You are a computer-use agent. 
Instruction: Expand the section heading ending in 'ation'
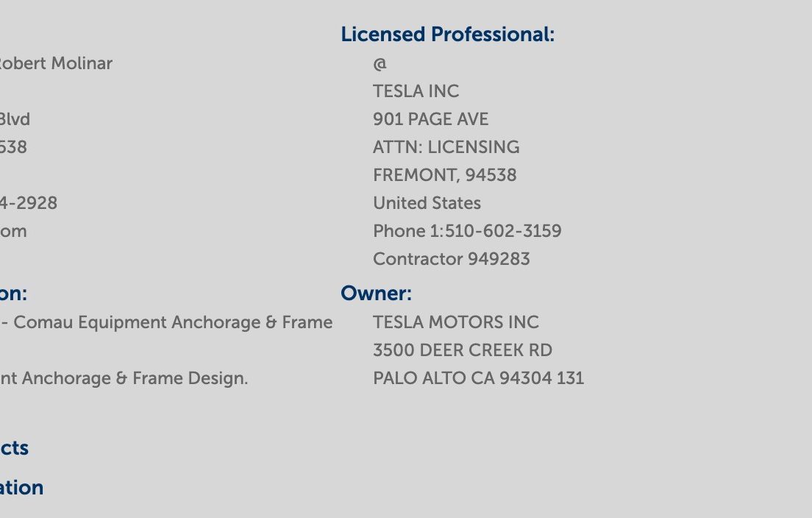coord(21,487)
